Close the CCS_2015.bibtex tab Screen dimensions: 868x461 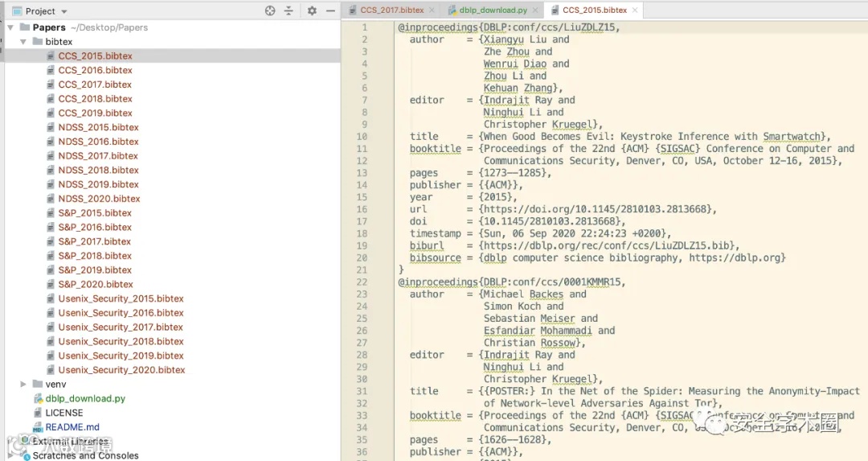[x=635, y=10]
